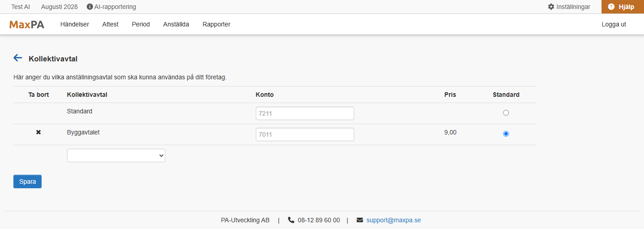
Task: Click the Kollektivavtal column header
Action: (87, 95)
